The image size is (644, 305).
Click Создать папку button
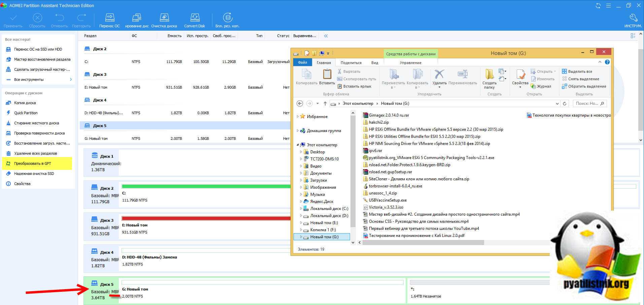(489, 79)
